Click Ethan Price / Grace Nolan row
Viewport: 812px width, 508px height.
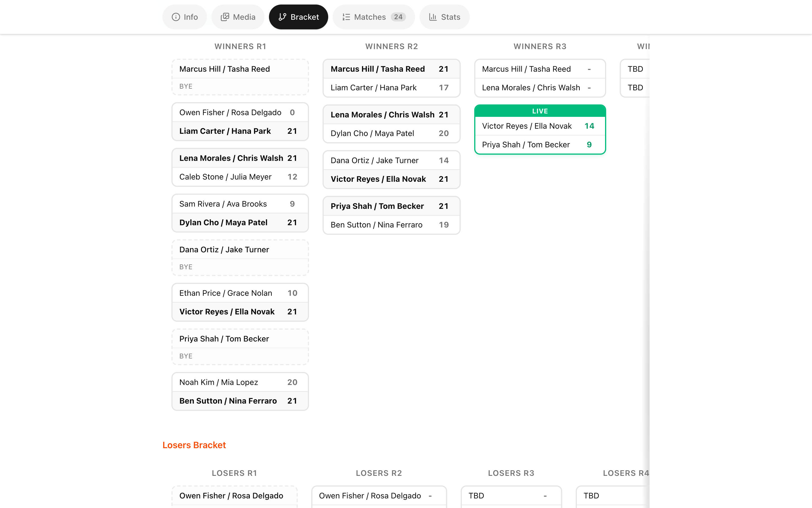tap(240, 293)
